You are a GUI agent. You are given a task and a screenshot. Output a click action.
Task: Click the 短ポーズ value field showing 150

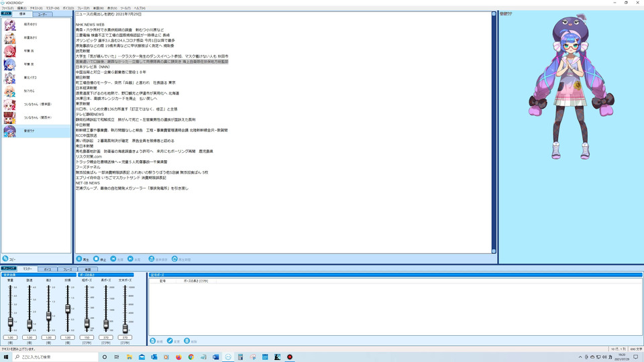coord(87,337)
